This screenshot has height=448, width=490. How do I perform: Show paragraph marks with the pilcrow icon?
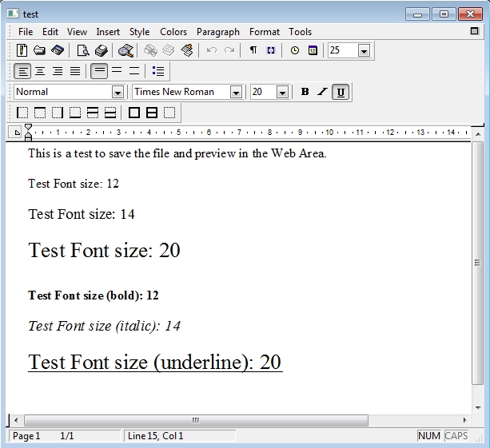[253, 50]
